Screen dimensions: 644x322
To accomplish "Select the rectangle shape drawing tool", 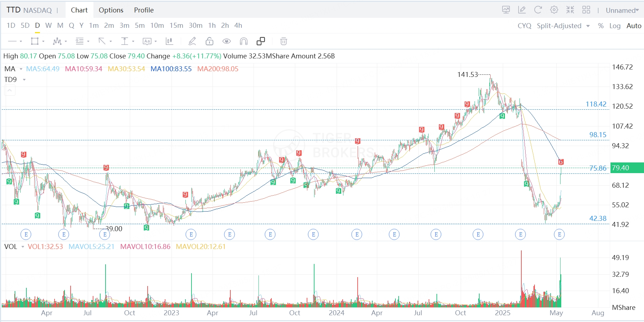I will point(35,41).
